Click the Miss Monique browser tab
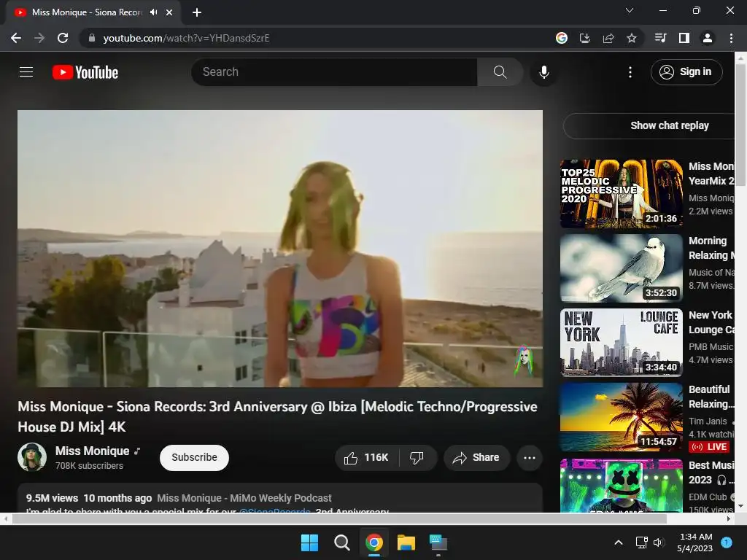The image size is (747, 560). pyautogui.click(x=88, y=12)
